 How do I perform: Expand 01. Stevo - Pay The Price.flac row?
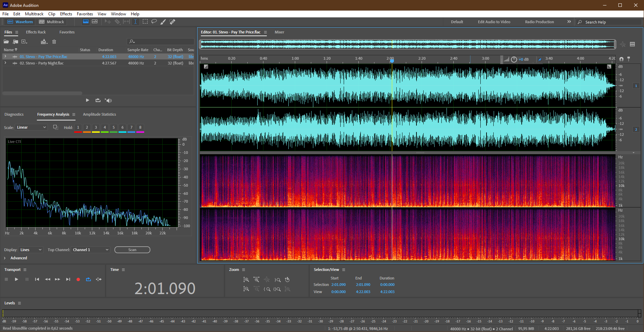point(5,56)
